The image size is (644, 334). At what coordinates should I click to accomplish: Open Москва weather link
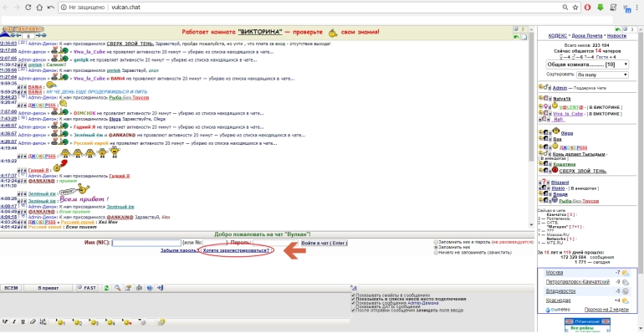tap(554, 273)
